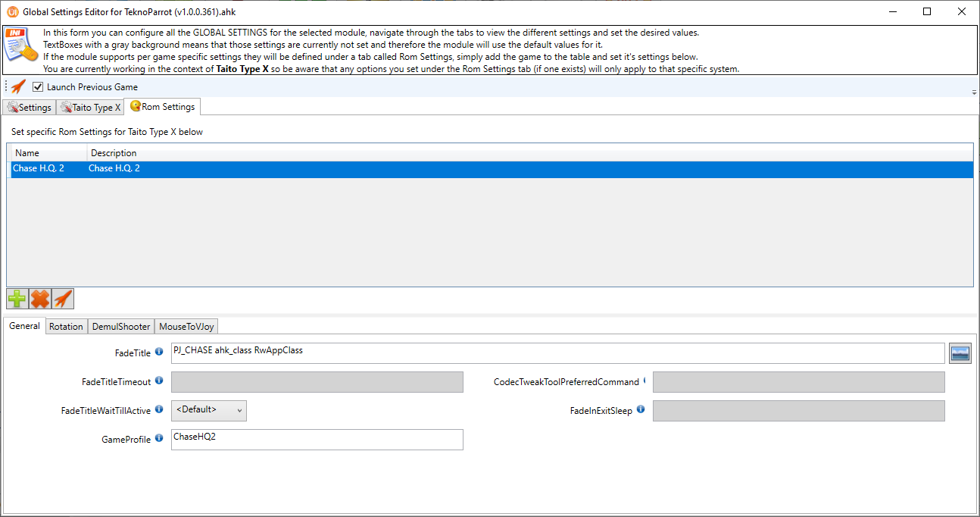Focus the FadeTitleTimeout text box
This screenshot has width=980, height=517.
(x=317, y=381)
